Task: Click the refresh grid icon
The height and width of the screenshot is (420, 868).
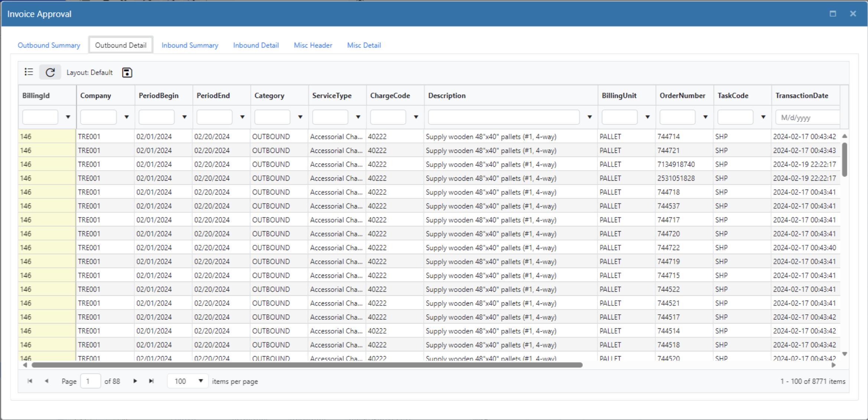Action: click(x=50, y=72)
